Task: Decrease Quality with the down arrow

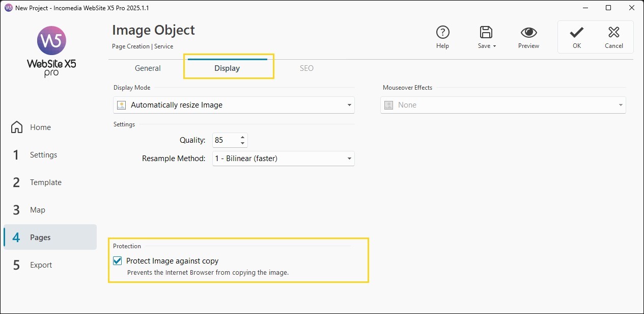Action: pos(243,143)
